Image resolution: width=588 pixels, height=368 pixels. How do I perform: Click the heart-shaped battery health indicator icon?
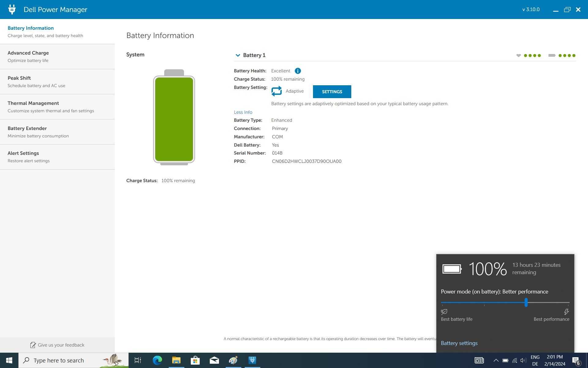click(x=518, y=56)
